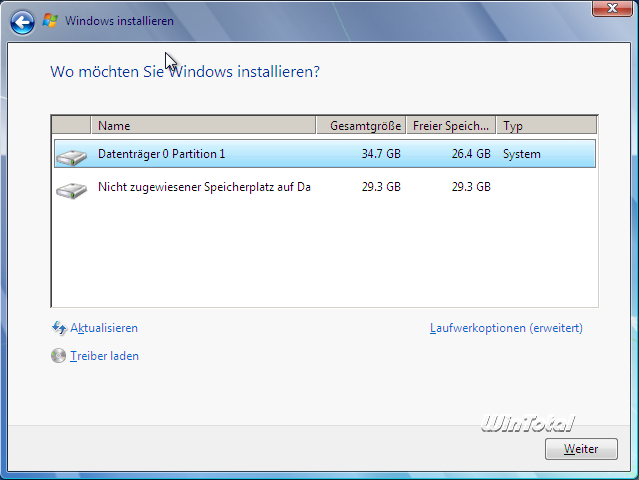Click the disc icon beside Treiber laden
The width and height of the screenshot is (639, 480).
[59, 356]
